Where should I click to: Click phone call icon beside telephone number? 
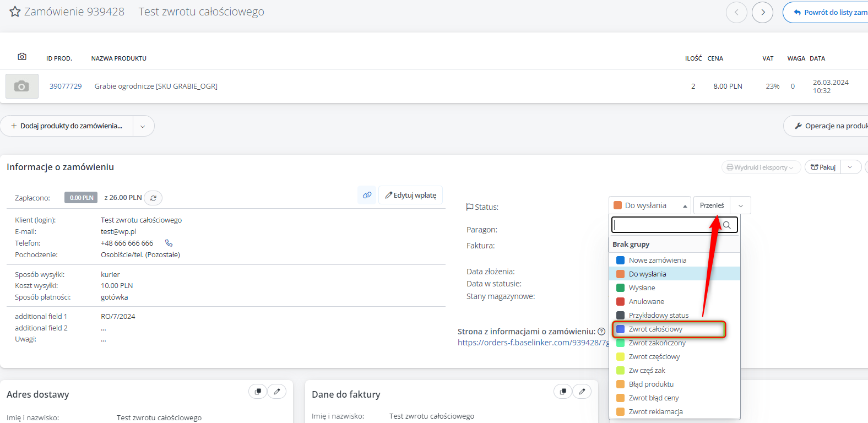[x=169, y=243]
